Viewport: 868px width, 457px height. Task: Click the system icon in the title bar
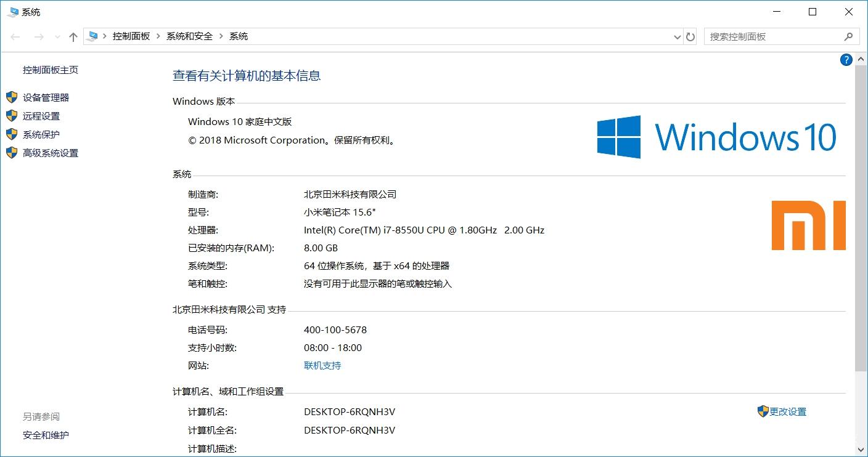[x=13, y=11]
